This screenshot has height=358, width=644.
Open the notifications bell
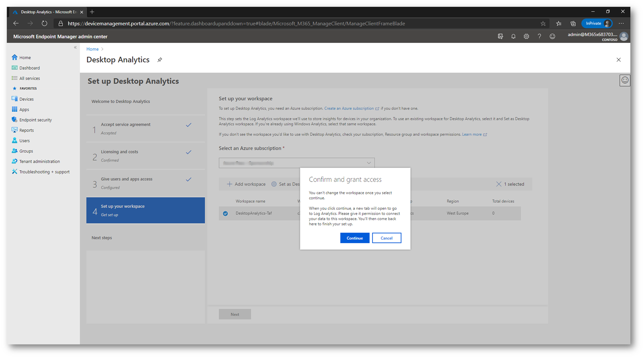pyautogui.click(x=513, y=36)
